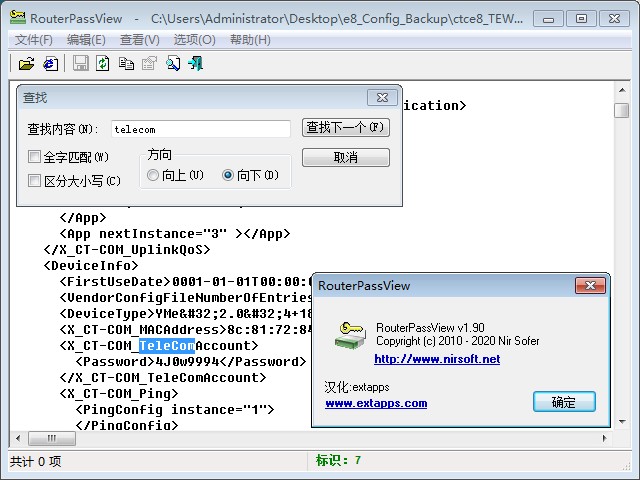This screenshot has height=480, width=640.
Task: Click the highlighted TeleCom text
Action: (167, 346)
